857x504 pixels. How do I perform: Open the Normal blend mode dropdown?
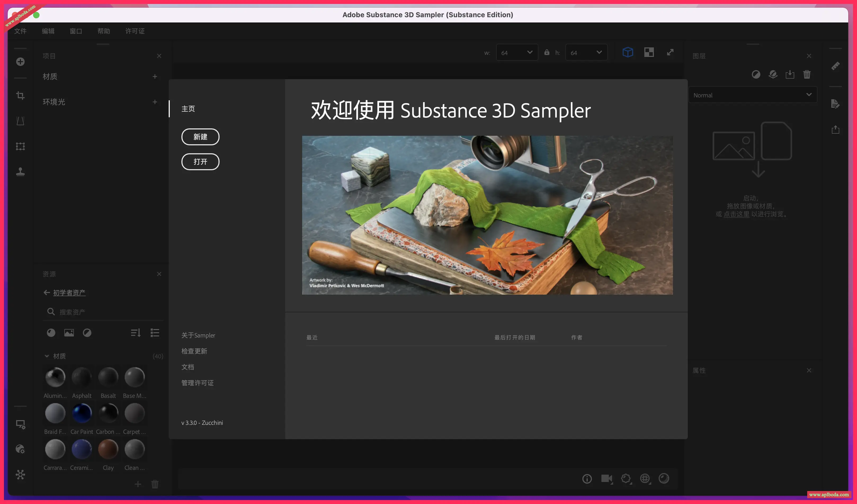tap(752, 95)
